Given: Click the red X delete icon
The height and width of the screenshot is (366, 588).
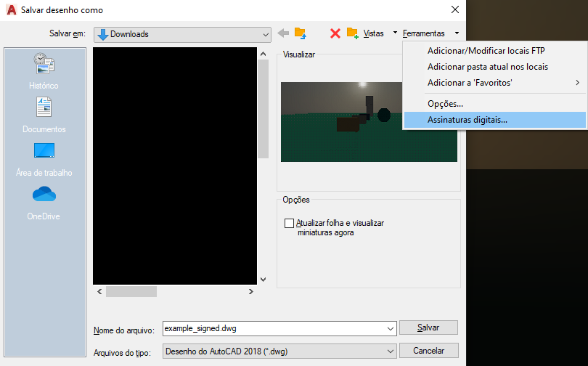Looking at the screenshot, I should (335, 33).
